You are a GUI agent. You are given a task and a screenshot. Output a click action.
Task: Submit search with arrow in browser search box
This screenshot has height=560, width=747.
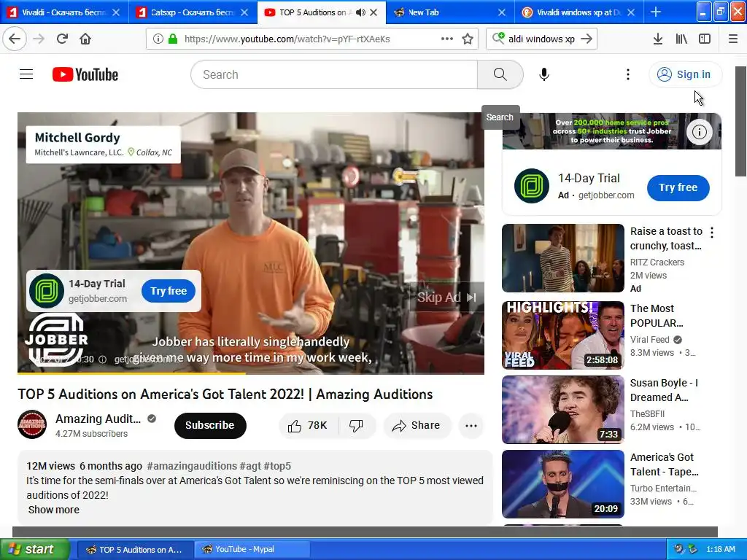[587, 39]
